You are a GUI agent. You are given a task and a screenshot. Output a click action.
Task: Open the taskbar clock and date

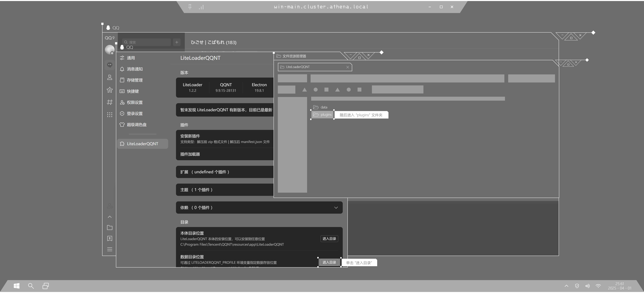620,286
